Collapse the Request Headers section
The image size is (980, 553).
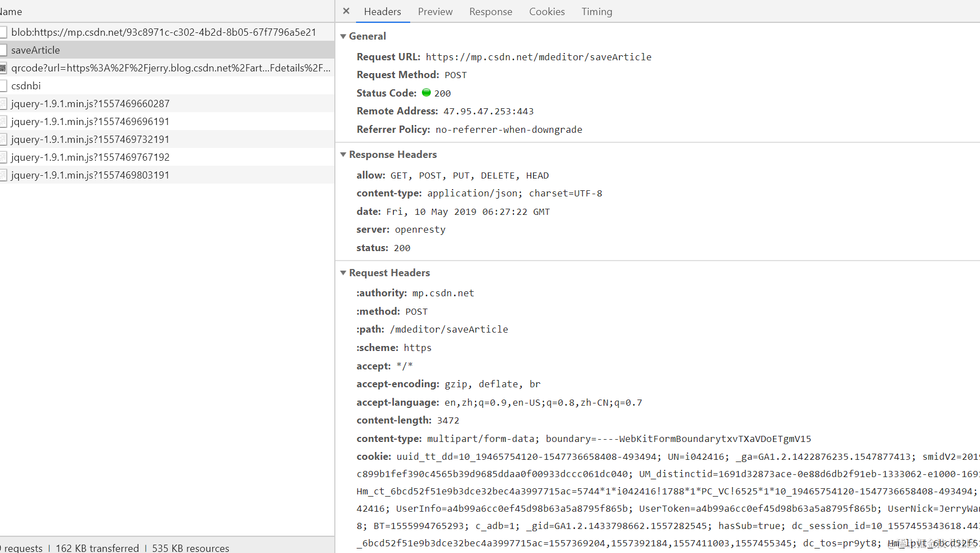pyautogui.click(x=344, y=273)
